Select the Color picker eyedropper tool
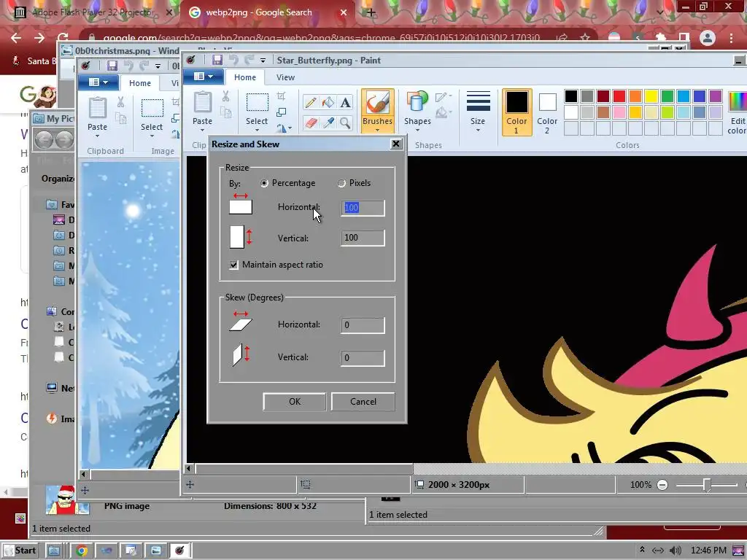Viewport: 747px width, 560px height. [x=328, y=123]
